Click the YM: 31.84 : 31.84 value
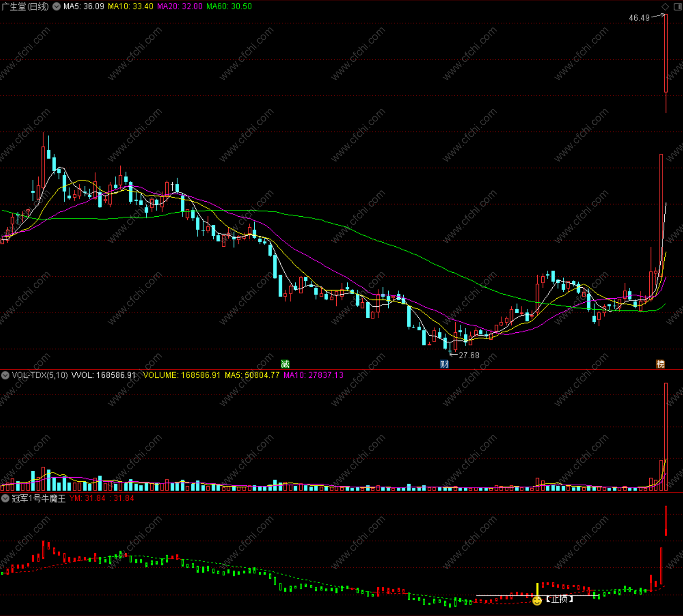 pos(102,498)
